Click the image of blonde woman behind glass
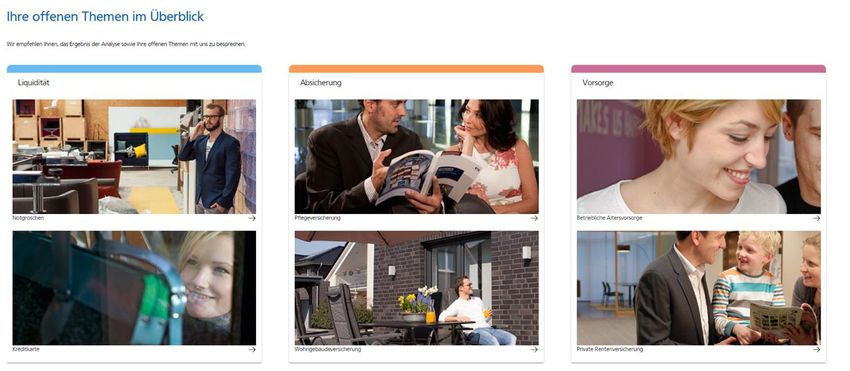The height and width of the screenshot is (371, 850). click(x=134, y=288)
